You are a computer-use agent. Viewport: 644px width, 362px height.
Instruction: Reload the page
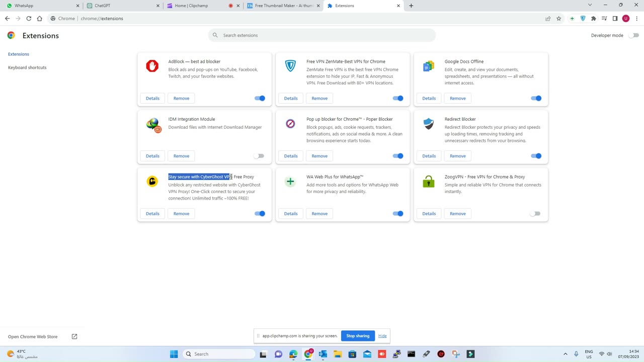pyautogui.click(x=29, y=19)
